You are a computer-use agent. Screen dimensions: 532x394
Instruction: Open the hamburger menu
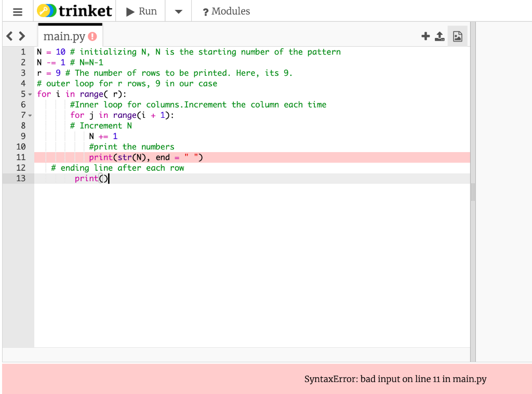click(18, 12)
